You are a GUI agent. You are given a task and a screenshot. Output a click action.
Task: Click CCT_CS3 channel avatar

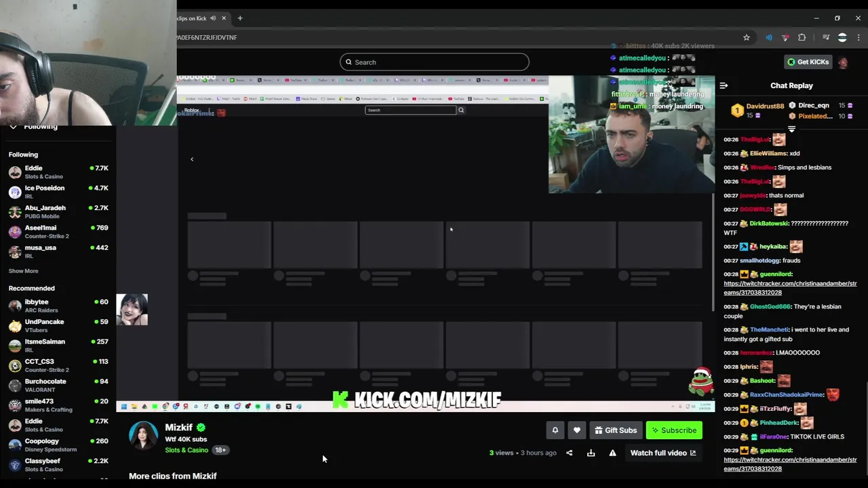(15, 365)
